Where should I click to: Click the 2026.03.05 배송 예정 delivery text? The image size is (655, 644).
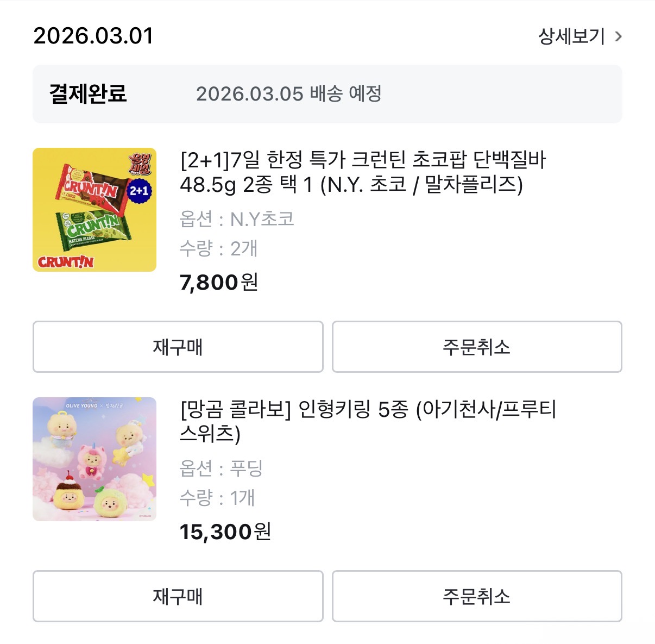pyautogui.click(x=288, y=93)
